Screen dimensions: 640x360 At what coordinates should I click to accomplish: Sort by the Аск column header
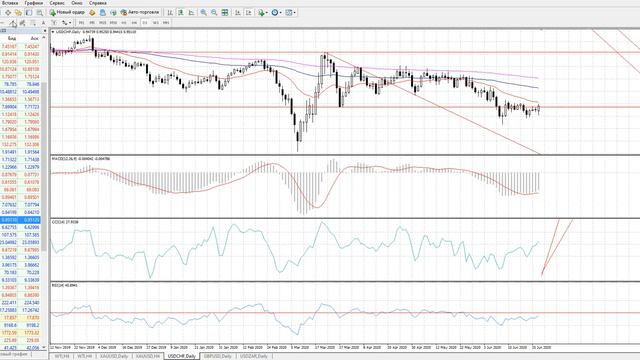pyautogui.click(x=34, y=38)
